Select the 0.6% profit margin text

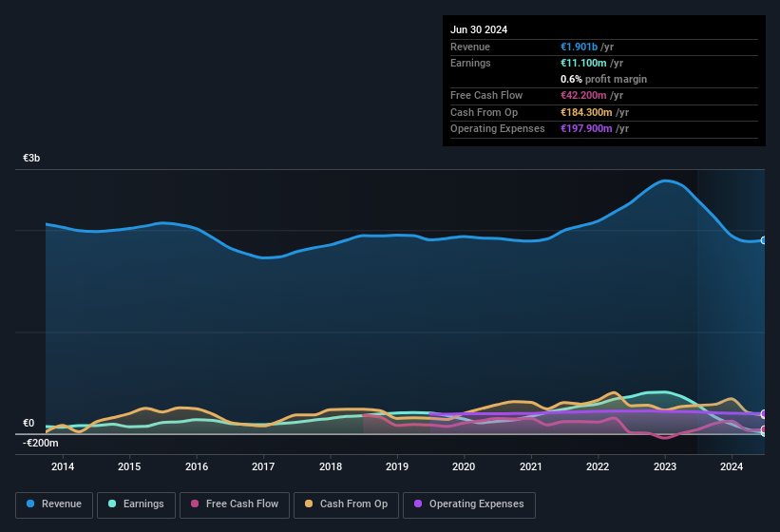(x=603, y=79)
